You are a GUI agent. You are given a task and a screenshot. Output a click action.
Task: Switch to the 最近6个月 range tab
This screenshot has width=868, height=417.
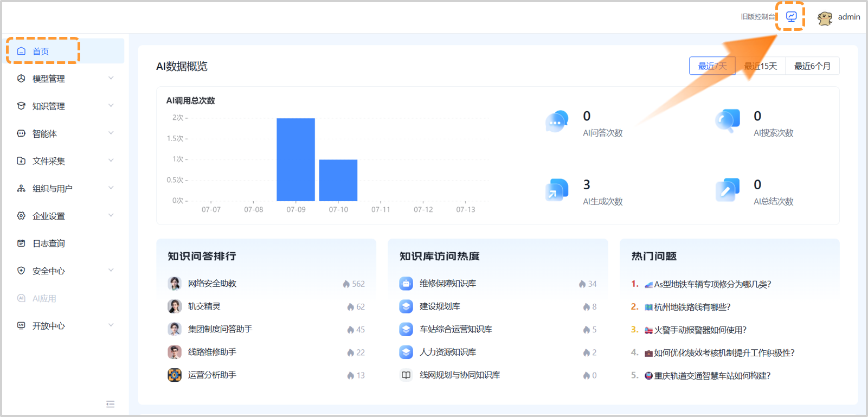tap(813, 66)
